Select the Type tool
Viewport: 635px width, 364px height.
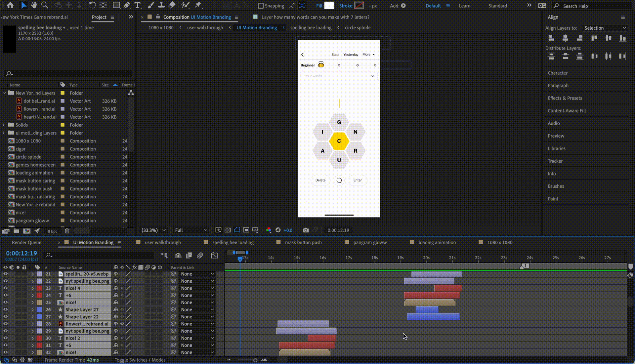click(137, 5)
